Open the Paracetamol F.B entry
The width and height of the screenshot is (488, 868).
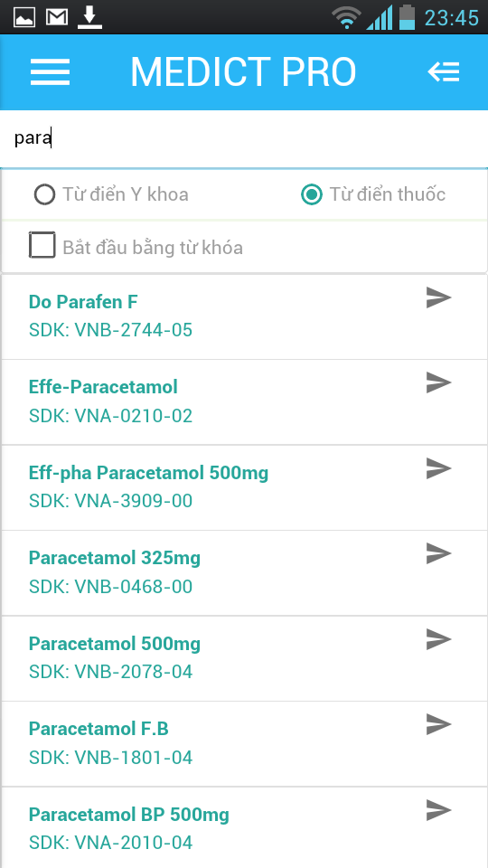(244, 743)
